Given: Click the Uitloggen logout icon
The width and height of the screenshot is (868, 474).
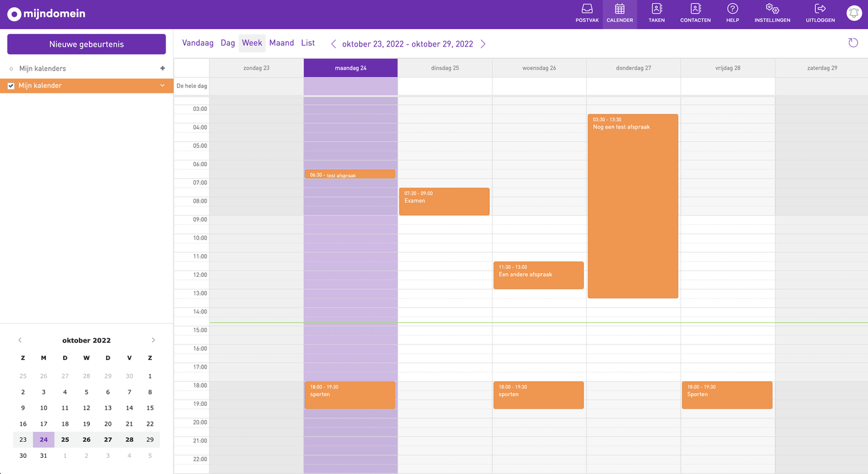Looking at the screenshot, I should [820, 14].
